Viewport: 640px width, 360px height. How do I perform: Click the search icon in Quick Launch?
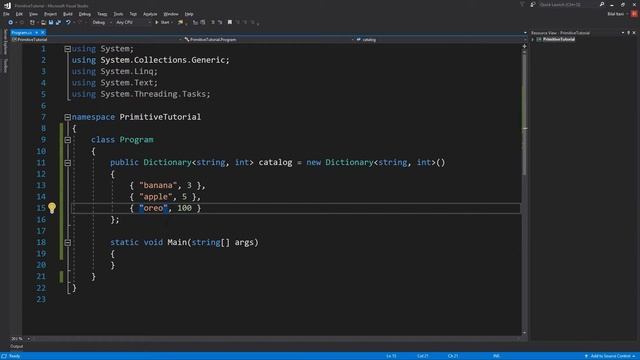point(602,4)
